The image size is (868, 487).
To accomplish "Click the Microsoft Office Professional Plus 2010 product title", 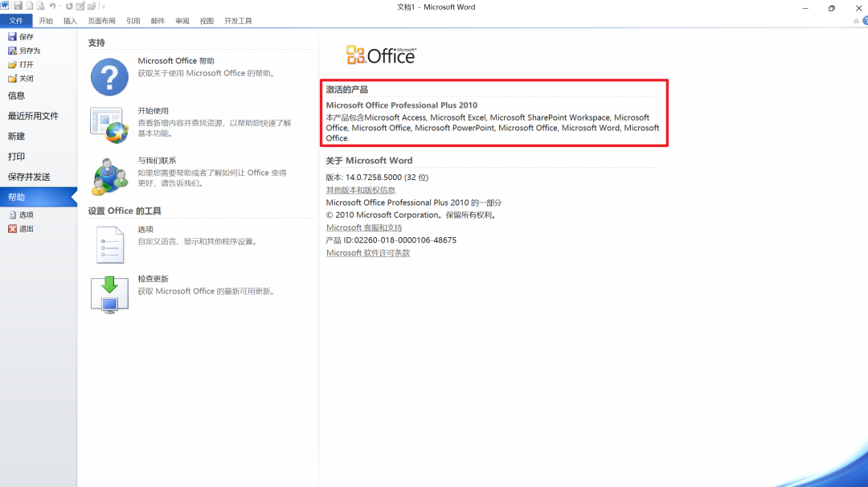I will click(x=401, y=105).
